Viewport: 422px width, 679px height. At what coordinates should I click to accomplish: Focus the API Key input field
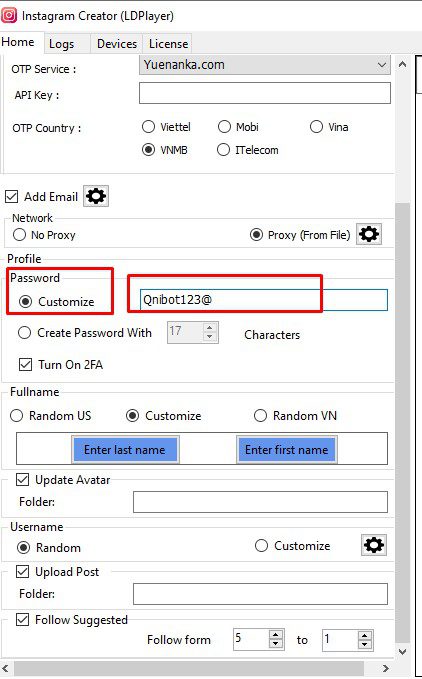265,94
